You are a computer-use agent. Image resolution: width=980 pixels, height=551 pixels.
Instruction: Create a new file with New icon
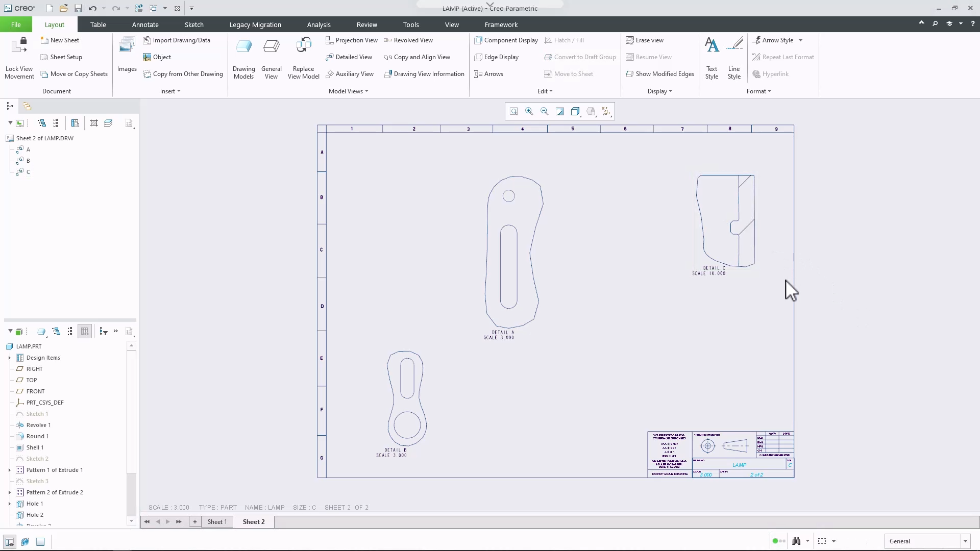pyautogui.click(x=50, y=8)
